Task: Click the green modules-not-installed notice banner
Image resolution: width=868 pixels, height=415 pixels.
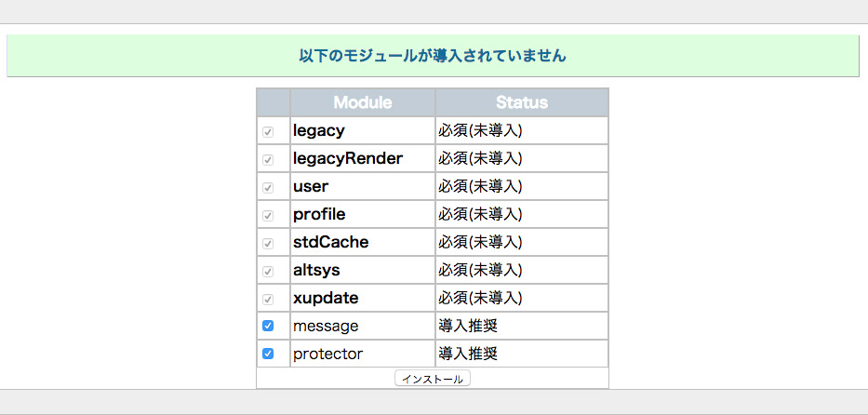Action: [433, 56]
